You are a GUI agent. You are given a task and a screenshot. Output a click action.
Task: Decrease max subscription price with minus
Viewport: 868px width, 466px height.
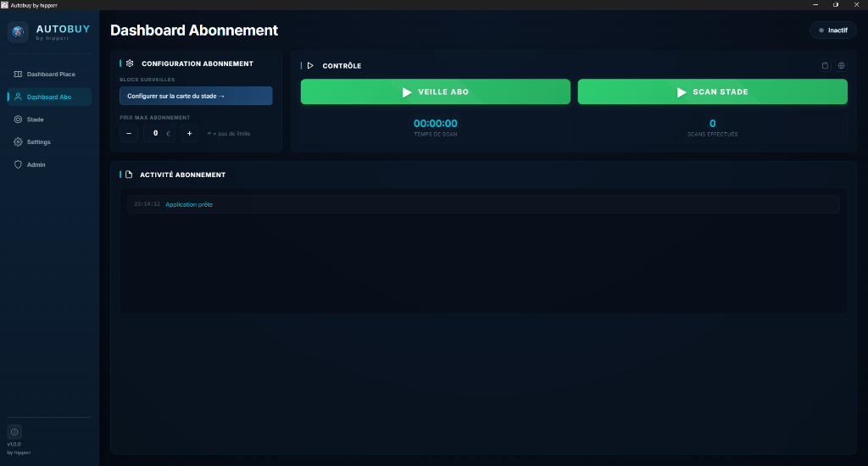[129, 133]
